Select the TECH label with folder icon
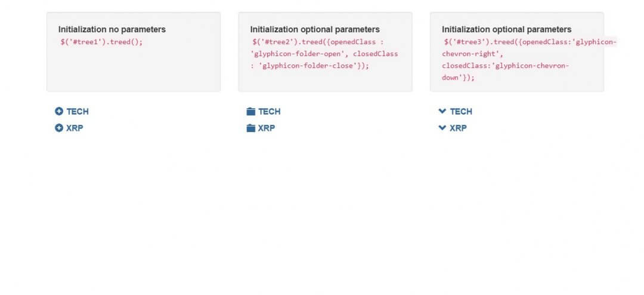This screenshot has height=295, width=644. (270, 112)
